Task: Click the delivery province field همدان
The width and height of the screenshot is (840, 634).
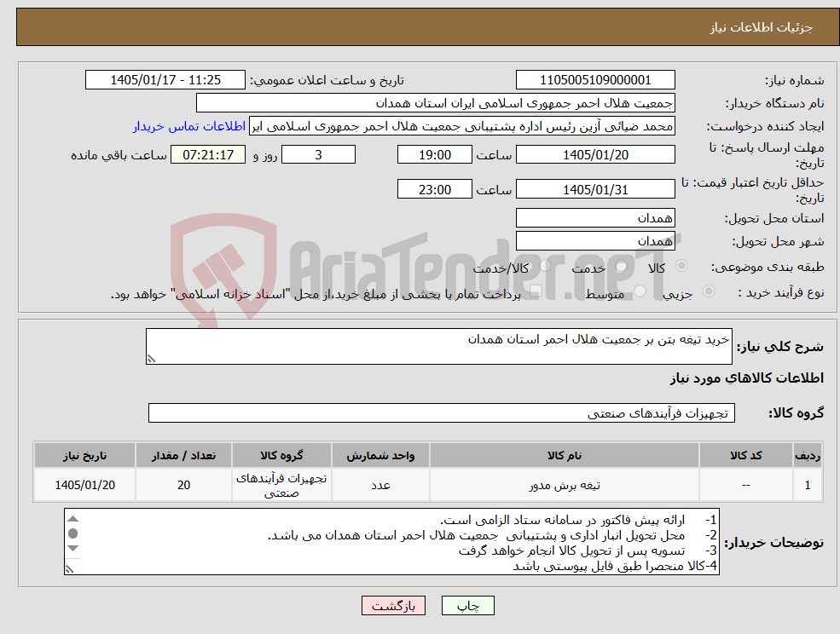Action: [595, 218]
